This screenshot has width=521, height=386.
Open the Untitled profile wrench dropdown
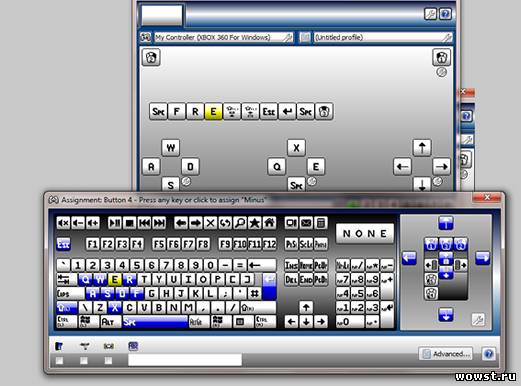point(447,37)
